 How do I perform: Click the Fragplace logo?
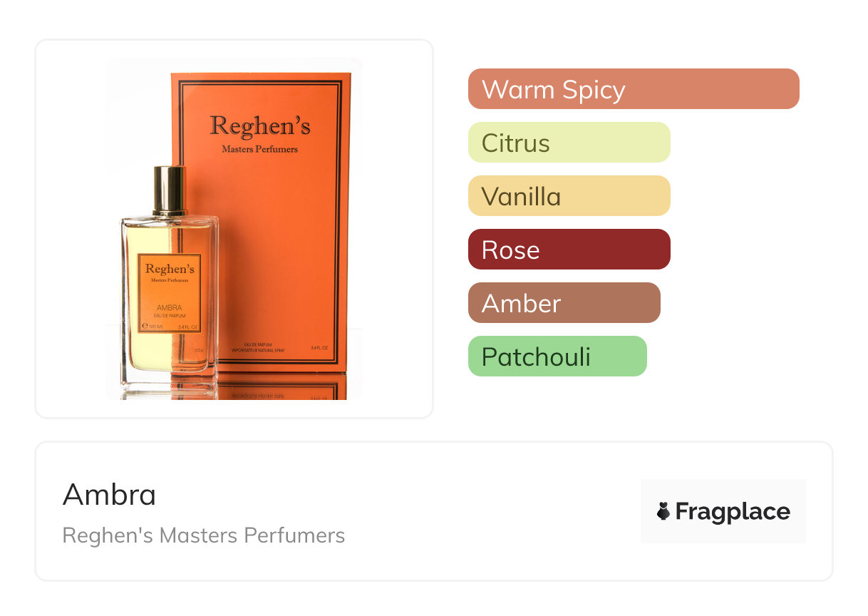coord(723,511)
